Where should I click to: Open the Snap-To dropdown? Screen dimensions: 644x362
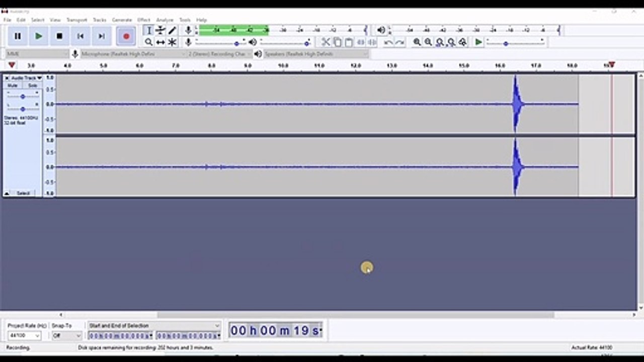[66, 335]
